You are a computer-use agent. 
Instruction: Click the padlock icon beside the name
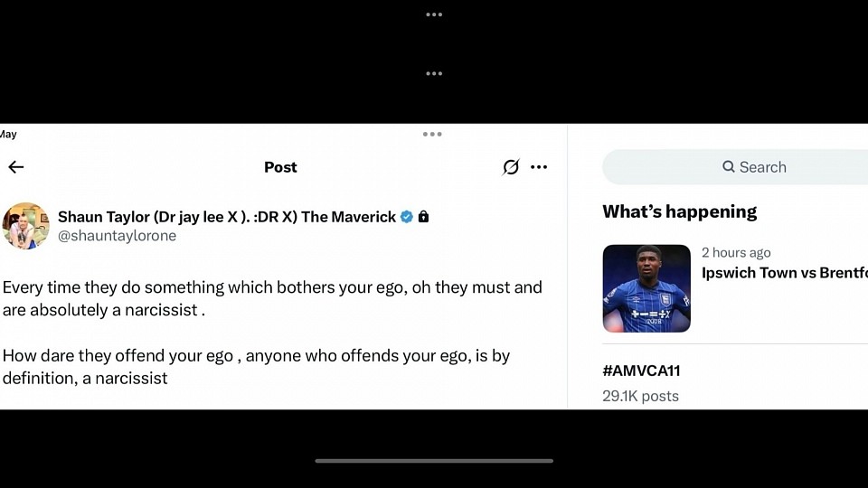click(x=423, y=217)
